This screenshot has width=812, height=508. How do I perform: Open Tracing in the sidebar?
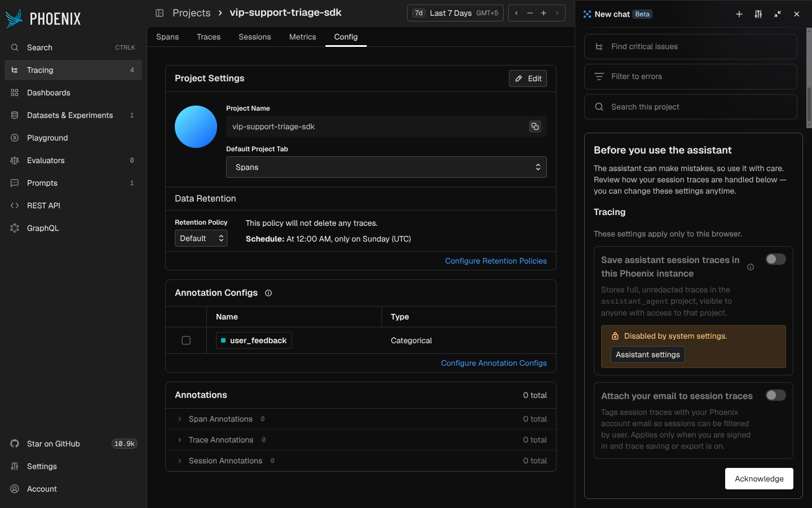pos(73,70)
